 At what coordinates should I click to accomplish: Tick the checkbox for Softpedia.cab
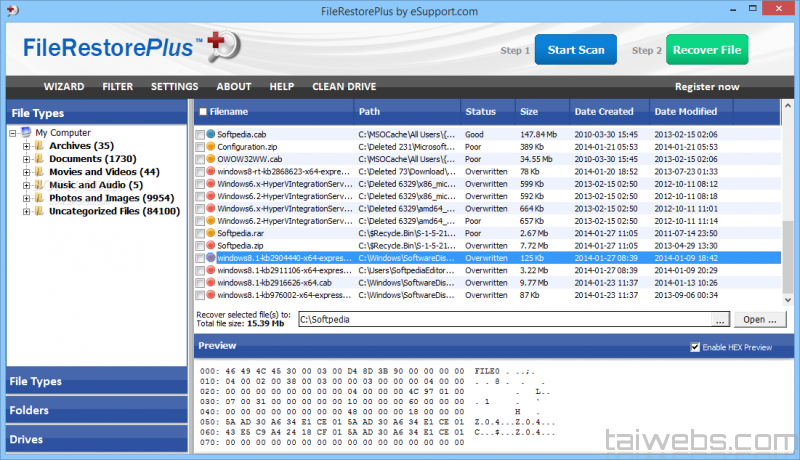200,134
